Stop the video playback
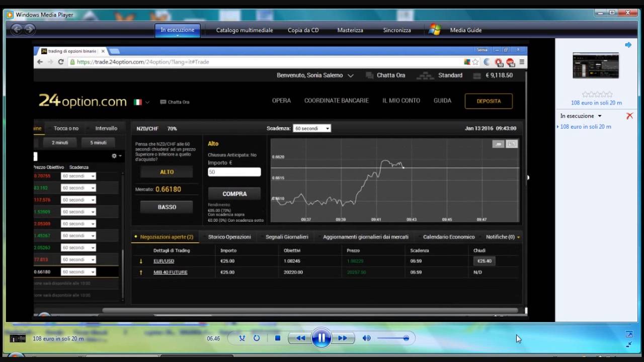The width and height of the screenshot is (644, 362). click(277, 338)
